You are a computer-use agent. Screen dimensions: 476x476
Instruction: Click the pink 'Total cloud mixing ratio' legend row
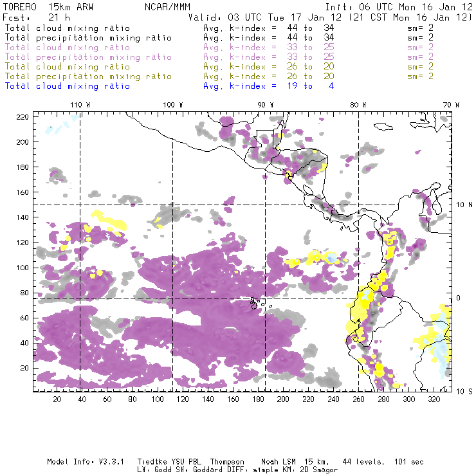click(68, 48)
